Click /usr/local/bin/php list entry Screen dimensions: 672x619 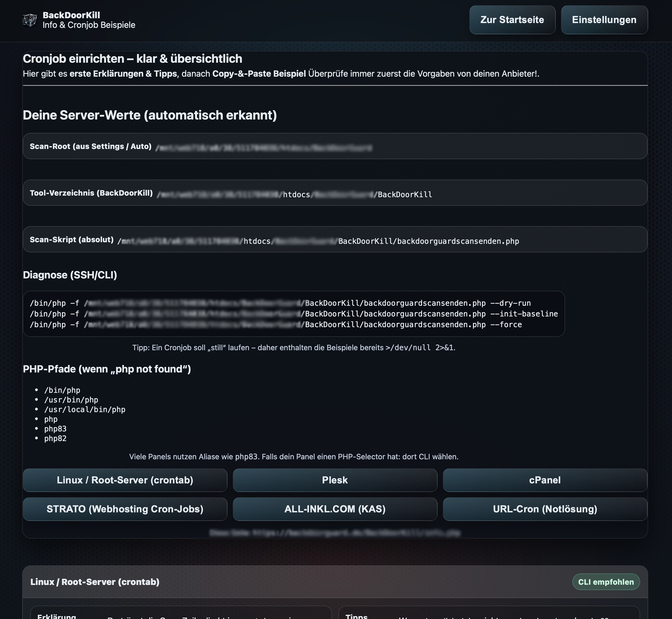point(85,409)
